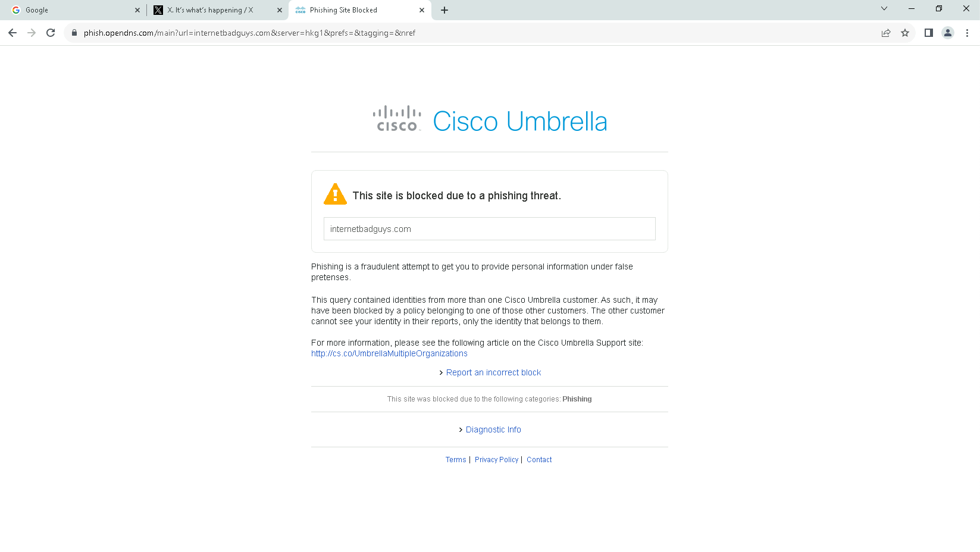This screenshot has width=980, height=552.
Task: Click the Terms link
Action: 456,460
